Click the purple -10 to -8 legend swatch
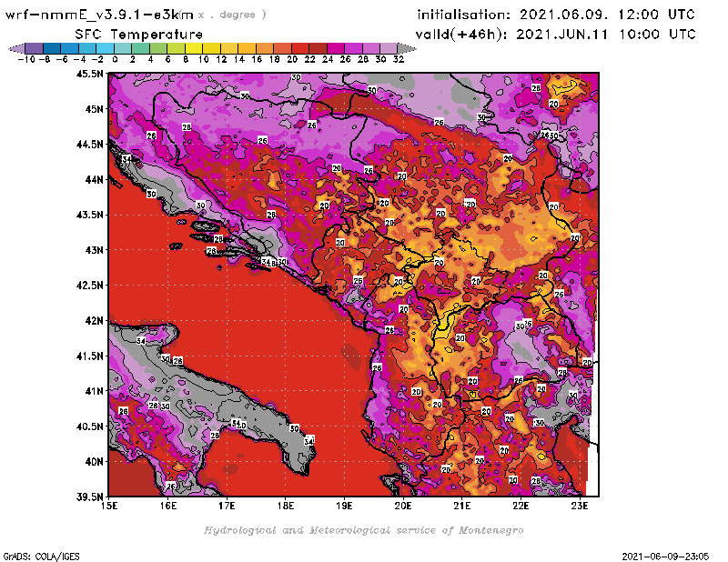 click(x=35, y=48)
